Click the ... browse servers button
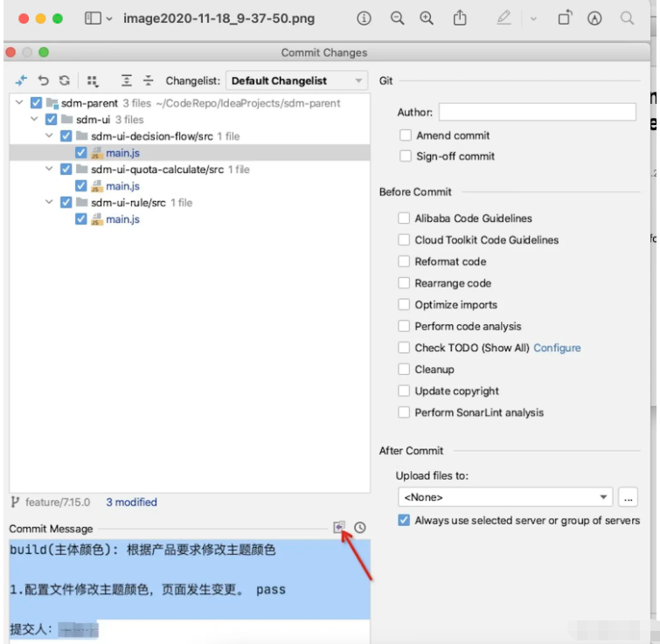 (x=628, y=497)
